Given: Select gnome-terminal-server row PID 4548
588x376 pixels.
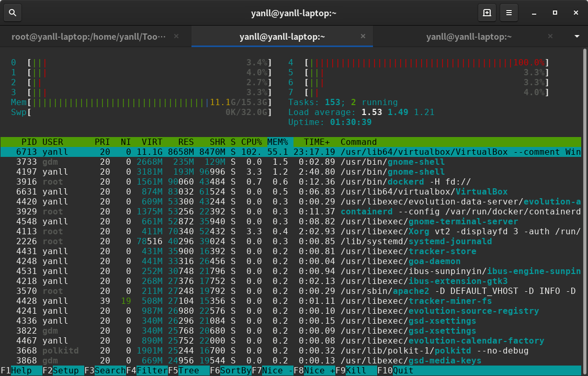Looking at the screenshot, I should [291, 222].
